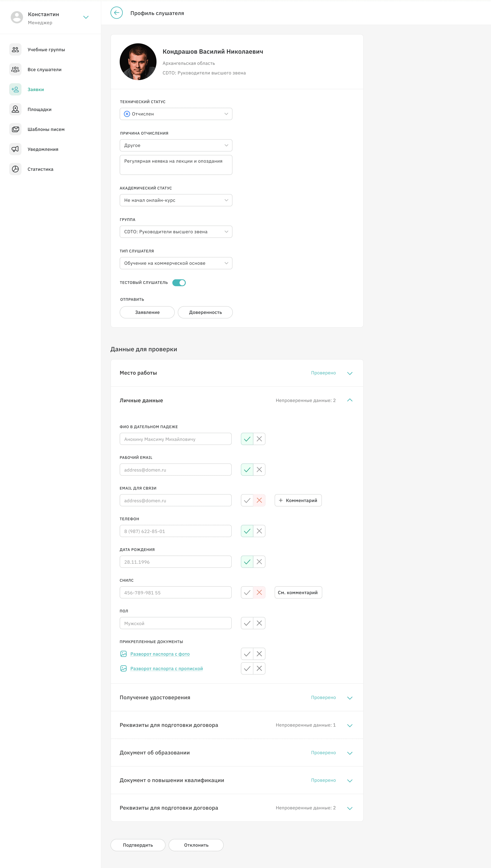Expand the Место работы section
The width and height of the screenshot is (491, 868).
point(350,373)
